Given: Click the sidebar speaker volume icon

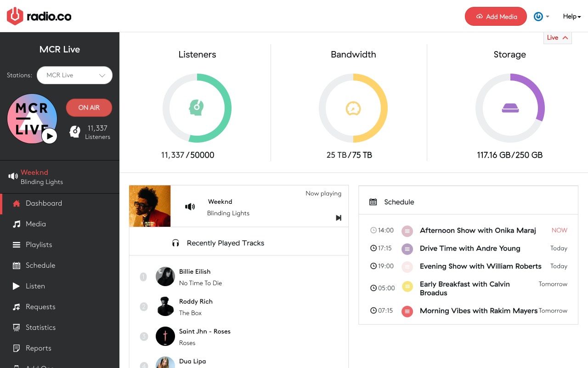Looking at the screenshot, I should 13,176.
